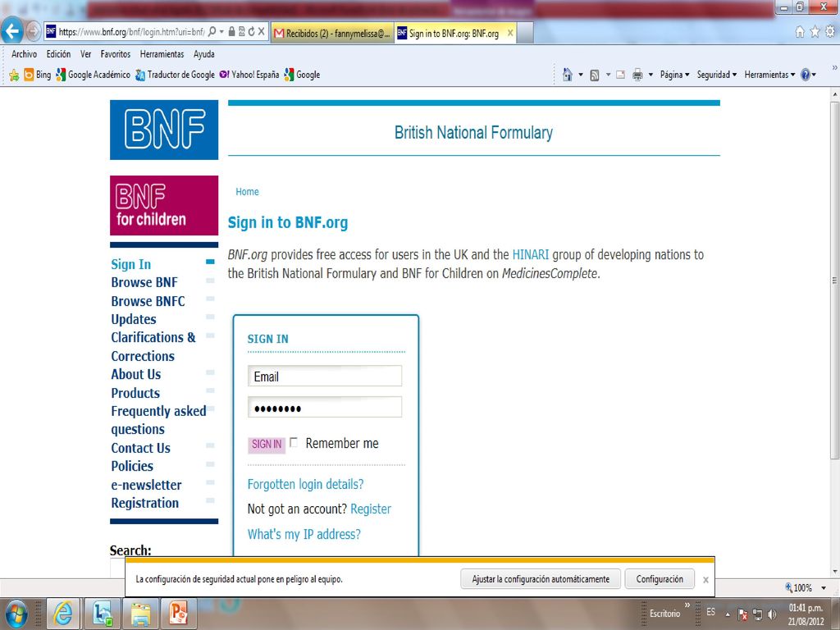Open the Herramientas command bar dropdown
Viewport: 840px width, 630px height.
[769, 75]
